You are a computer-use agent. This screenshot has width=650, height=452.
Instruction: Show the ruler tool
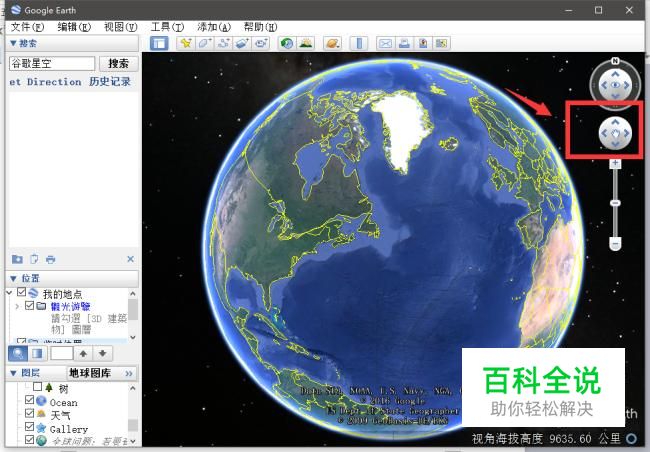[x=359, y=43]
